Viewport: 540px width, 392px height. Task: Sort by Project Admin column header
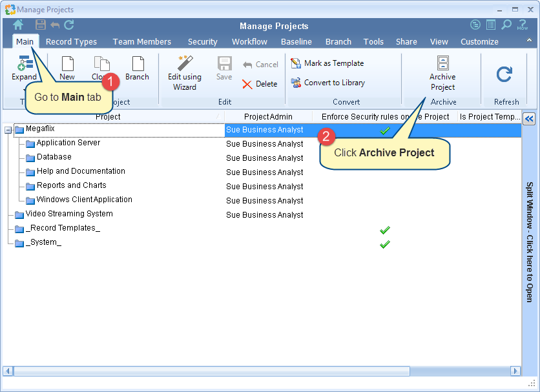268,116
